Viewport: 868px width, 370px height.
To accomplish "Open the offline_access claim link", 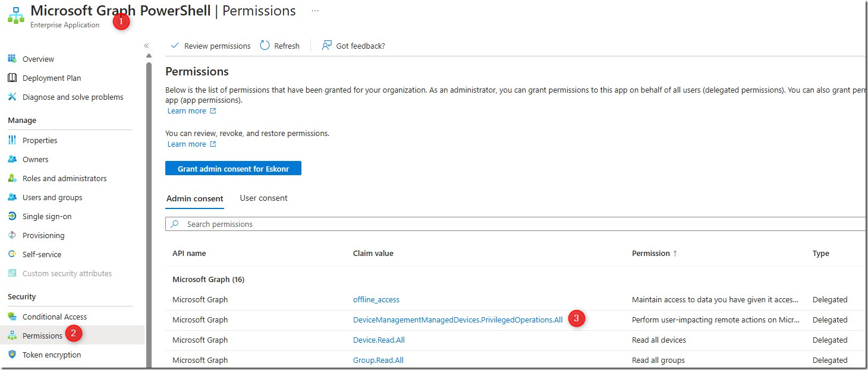I will (376, 299).
